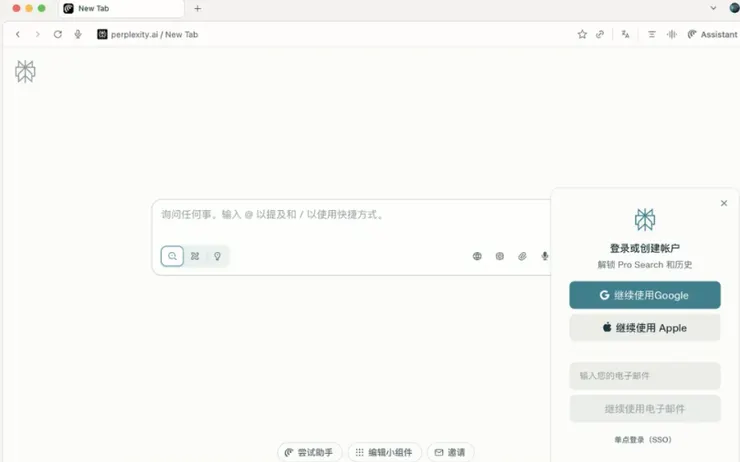The width and height of the screenshot is (740, 462).
Task: Click the profile avatar at top right
Action: (x=734, y=8)
